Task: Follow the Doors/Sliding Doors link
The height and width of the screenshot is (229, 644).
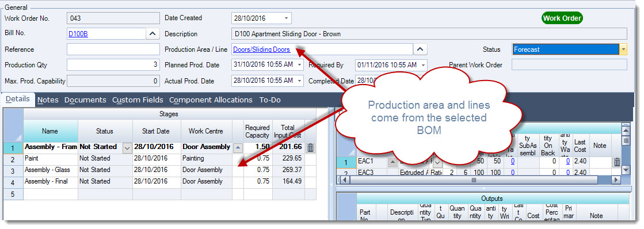Action: pos(262,49)
